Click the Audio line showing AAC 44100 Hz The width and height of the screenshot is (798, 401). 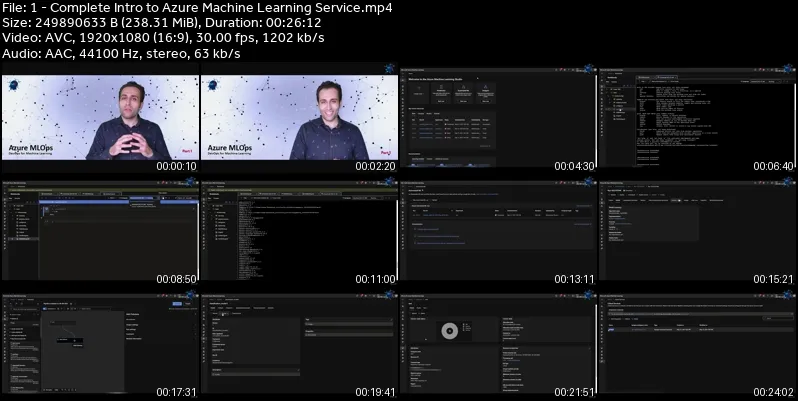121,53
